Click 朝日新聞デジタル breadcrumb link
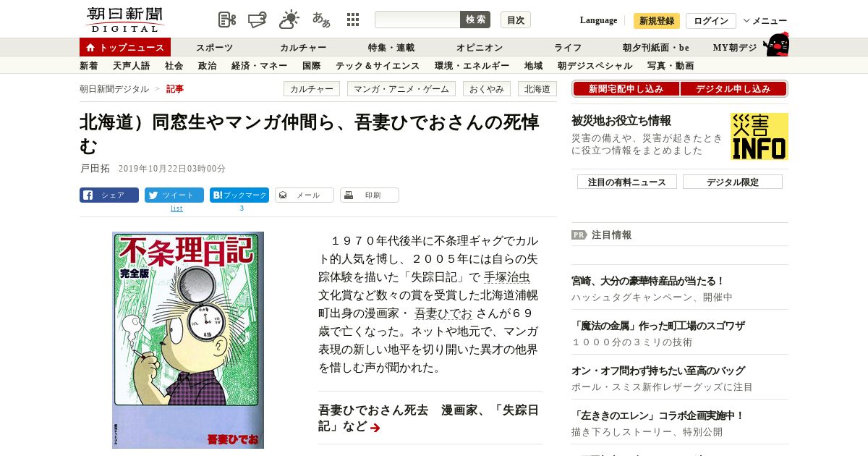The width and height of the screenshot is (868, 456). pyautogui.click(x=114, y=88)
